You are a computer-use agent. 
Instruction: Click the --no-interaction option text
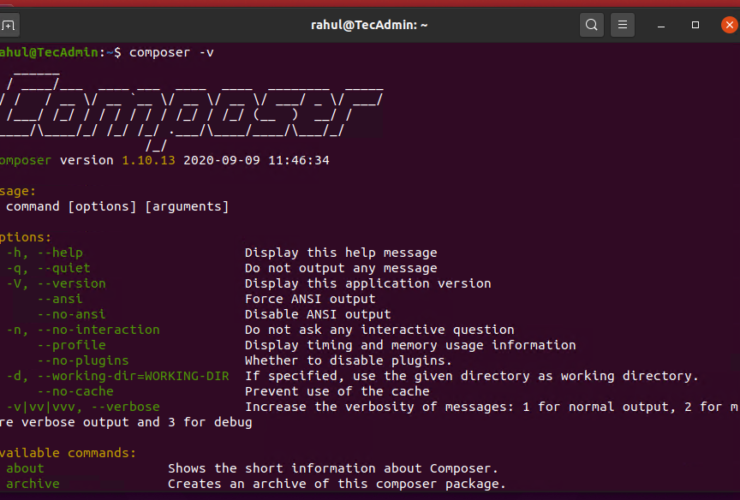(97, 329)
